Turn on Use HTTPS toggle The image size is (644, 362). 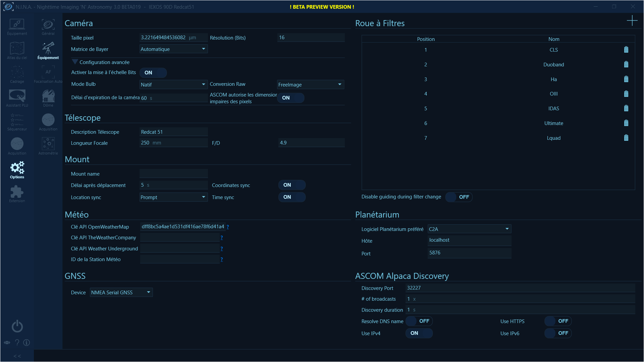point(557,321)
